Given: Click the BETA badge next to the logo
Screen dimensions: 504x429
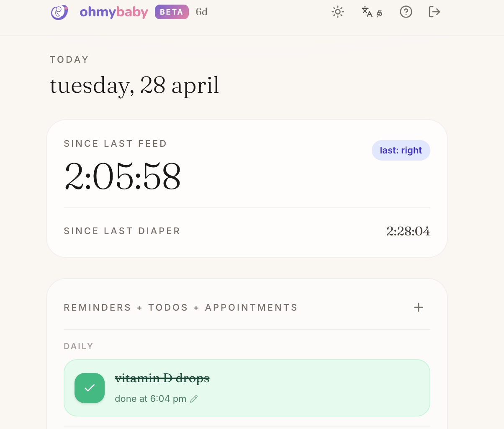Looking at the screenshot, I should point(172,12).
